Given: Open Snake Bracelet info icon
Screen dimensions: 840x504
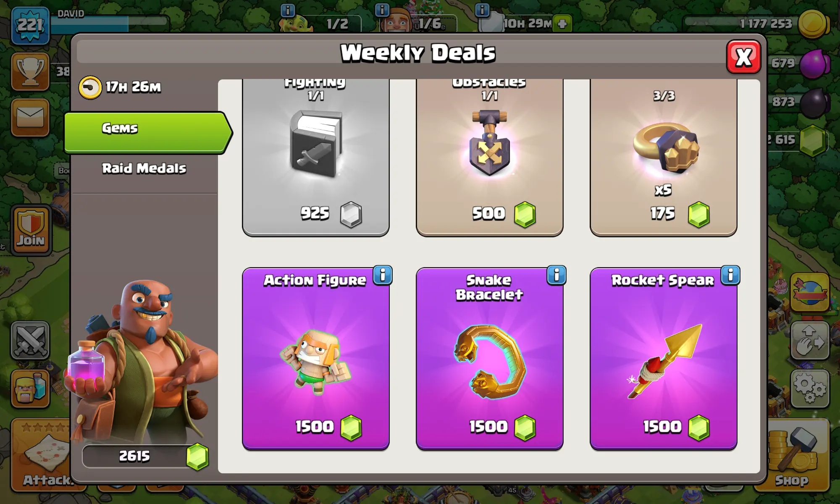Looking at the screenshot, I should [556, 276].
